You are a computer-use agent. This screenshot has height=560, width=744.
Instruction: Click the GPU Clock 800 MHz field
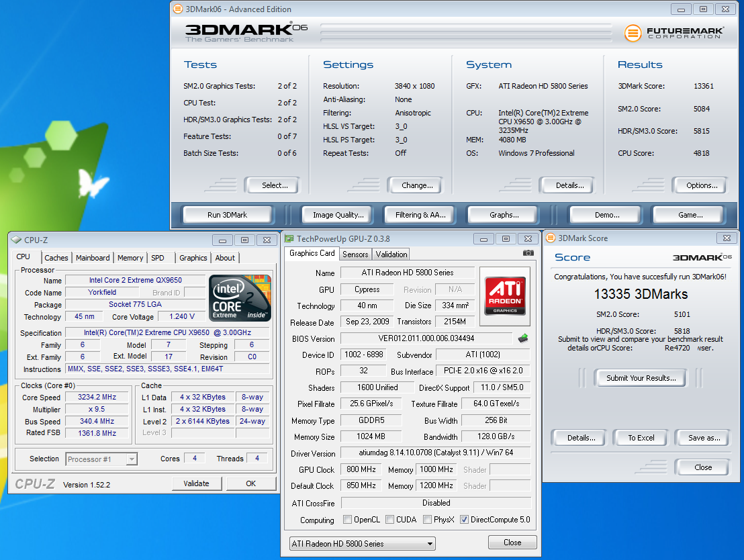[x=361, y=470]
